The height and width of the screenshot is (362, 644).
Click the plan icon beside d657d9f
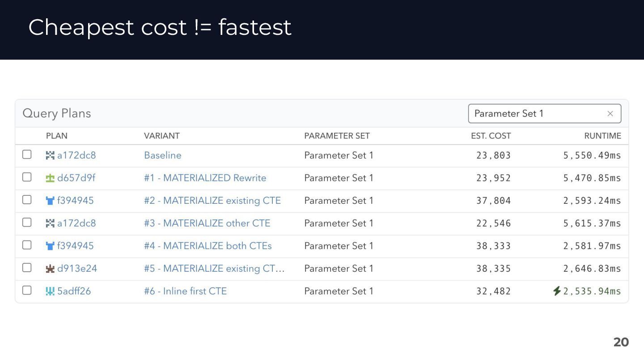(50, 178)
